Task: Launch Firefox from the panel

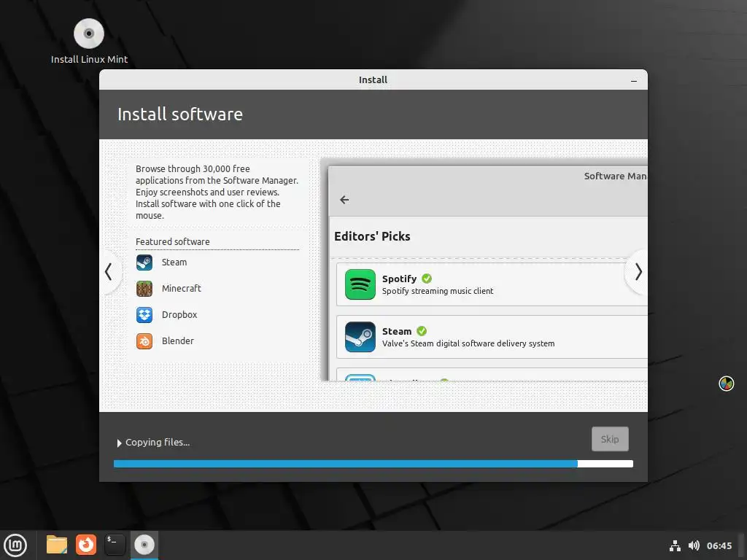Action: point(86,545)
